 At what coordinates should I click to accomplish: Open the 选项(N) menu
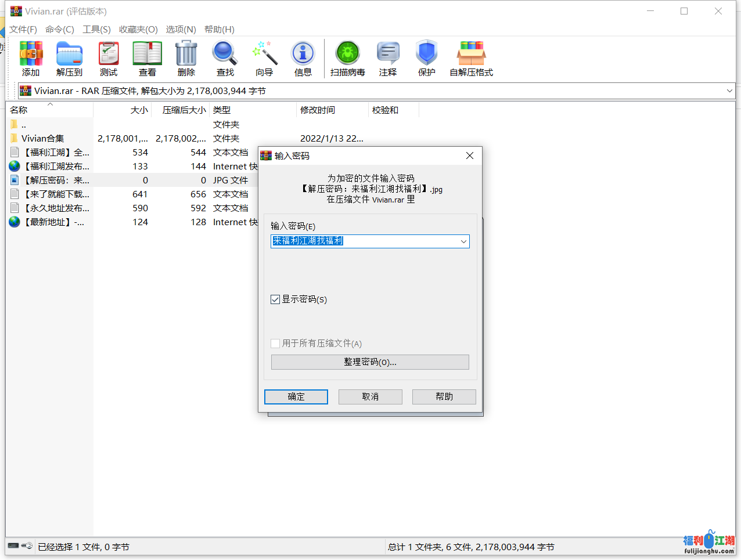(x=181, y=30)
